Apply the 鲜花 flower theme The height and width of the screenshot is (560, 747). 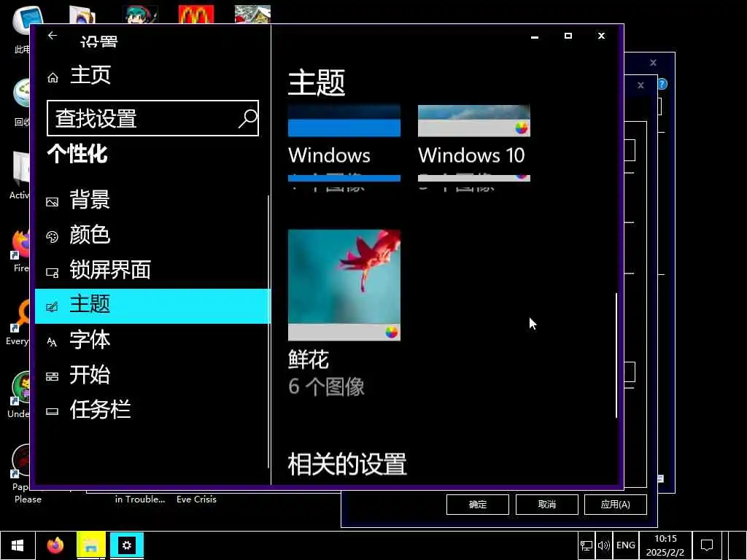click(344, 285)
